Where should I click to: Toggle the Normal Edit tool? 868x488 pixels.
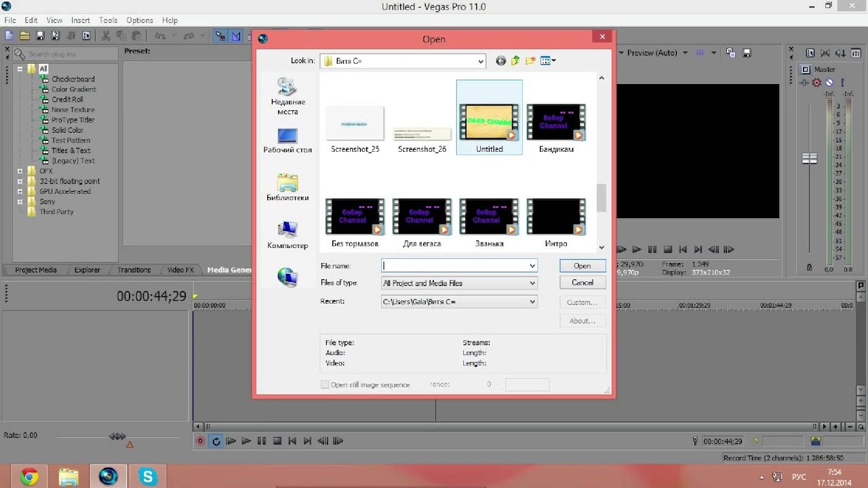click(x=220, y=36)
